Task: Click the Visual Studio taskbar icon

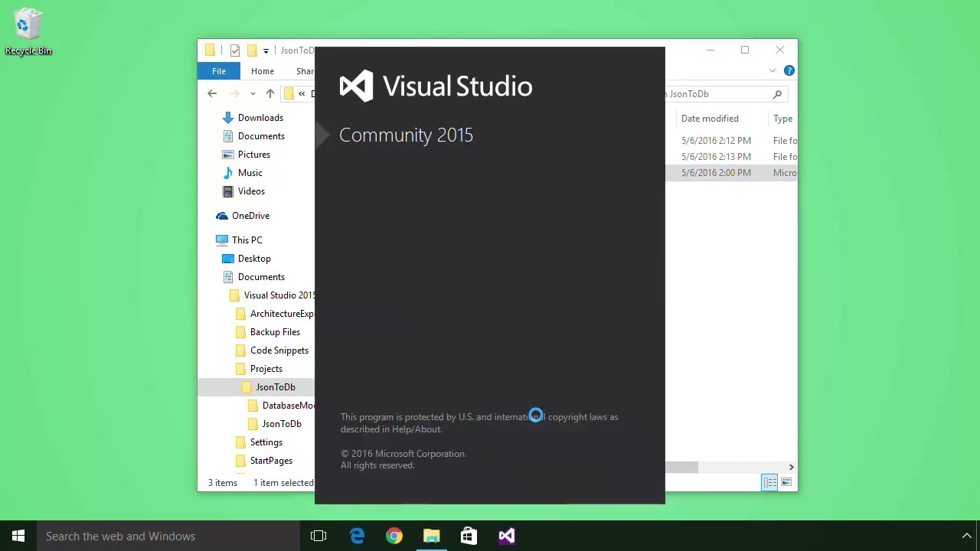Action: 506,536
